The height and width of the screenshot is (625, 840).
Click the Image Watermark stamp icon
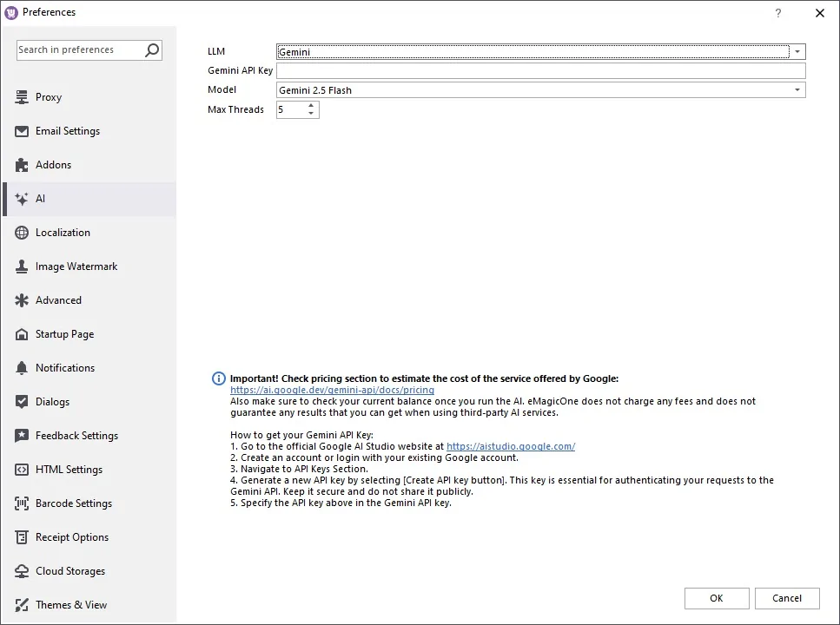[22, 266]
